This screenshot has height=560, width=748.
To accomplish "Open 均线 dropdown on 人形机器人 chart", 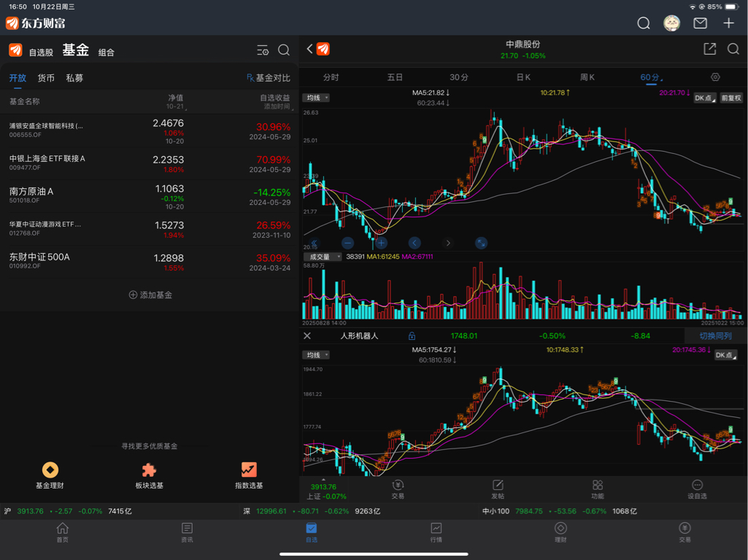I will [x=316, y=355].
